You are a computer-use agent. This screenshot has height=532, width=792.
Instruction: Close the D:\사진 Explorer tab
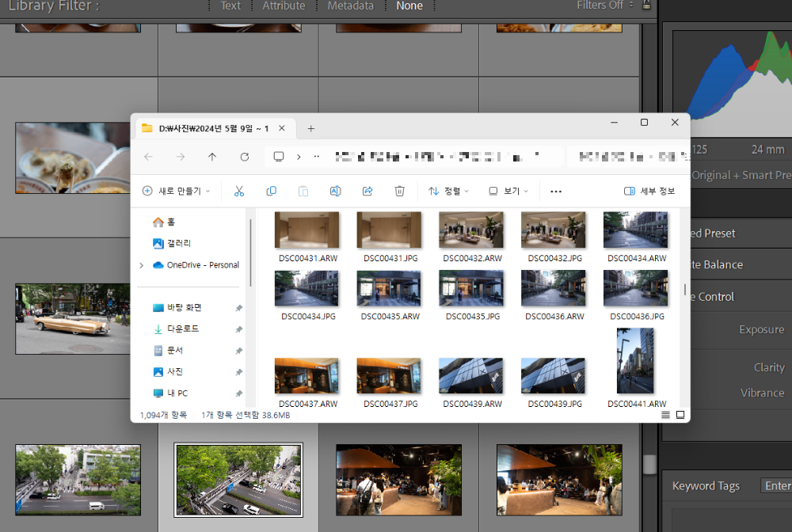tap(282, 128)
